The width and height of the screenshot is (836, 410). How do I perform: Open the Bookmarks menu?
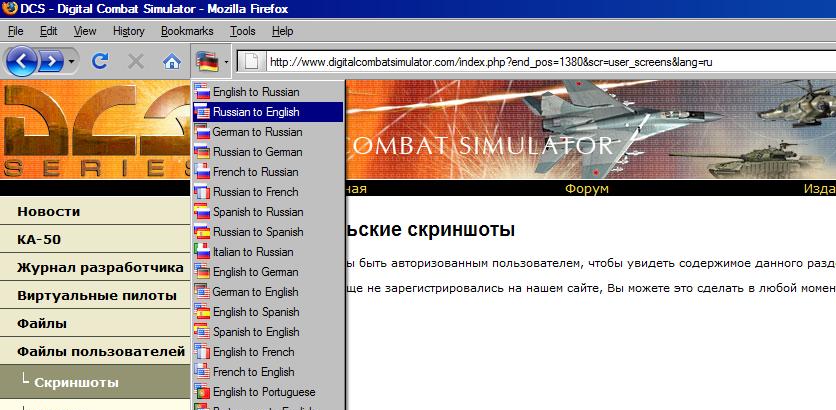point(187,31)
